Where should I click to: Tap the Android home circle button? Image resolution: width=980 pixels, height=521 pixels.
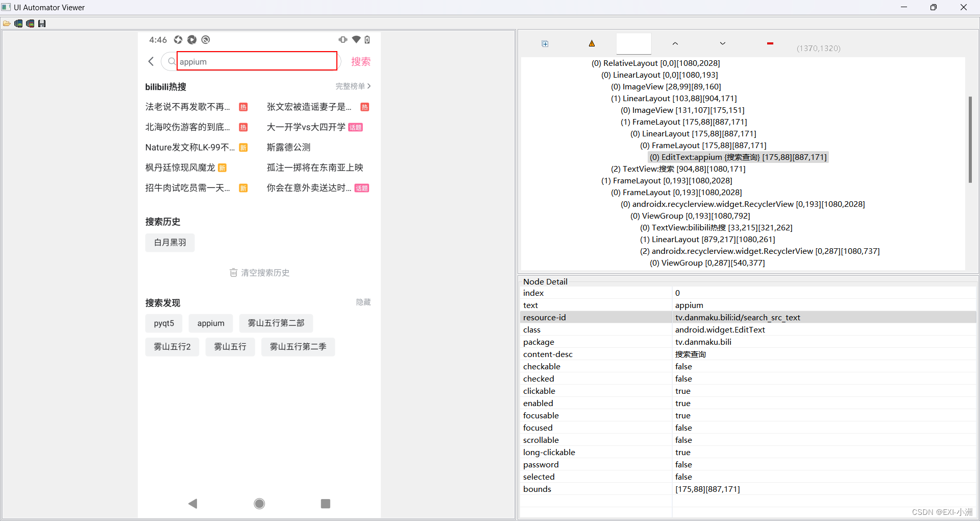pos(259,504)
